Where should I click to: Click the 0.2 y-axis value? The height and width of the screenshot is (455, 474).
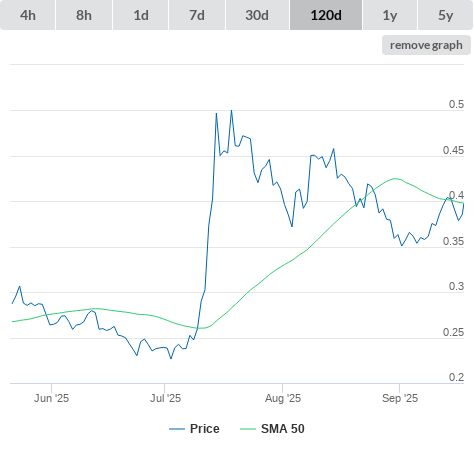(x=456, y=377)
